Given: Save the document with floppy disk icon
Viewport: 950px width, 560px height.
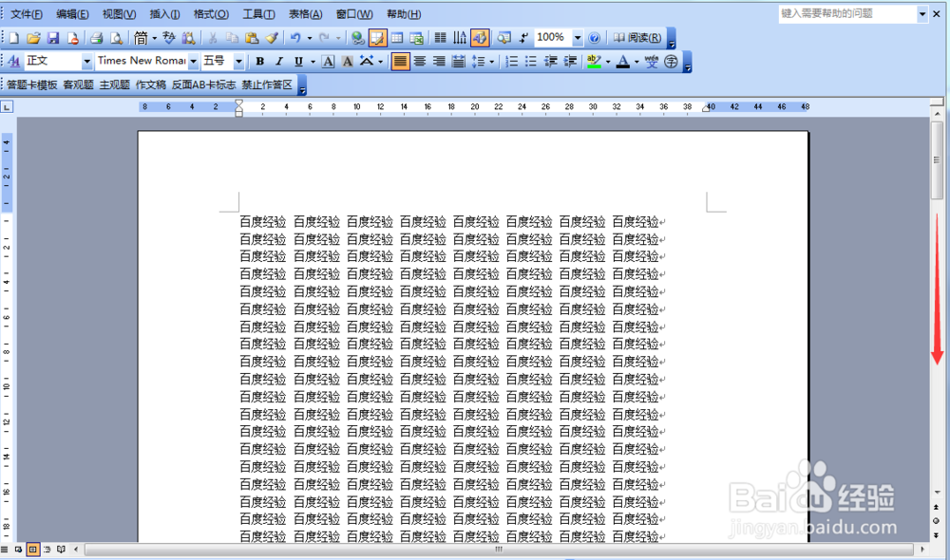Looking at the screenshot, I should (x=52, y=38).
